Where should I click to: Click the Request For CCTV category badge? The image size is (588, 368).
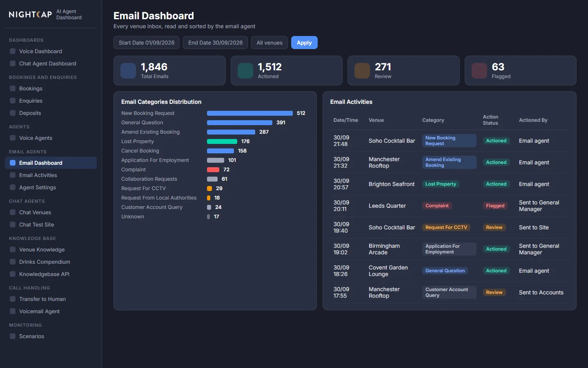pos(446,227)
